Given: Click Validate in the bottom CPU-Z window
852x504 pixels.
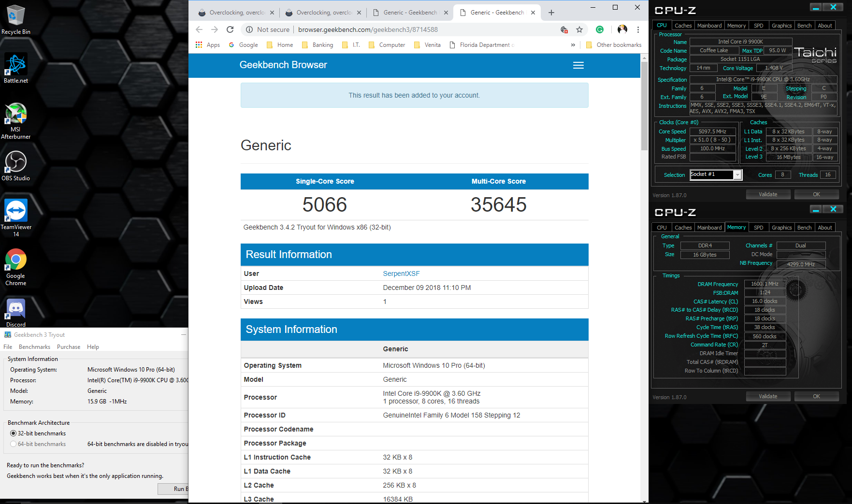Looking at the screenshot, I should tap(768, 396).
